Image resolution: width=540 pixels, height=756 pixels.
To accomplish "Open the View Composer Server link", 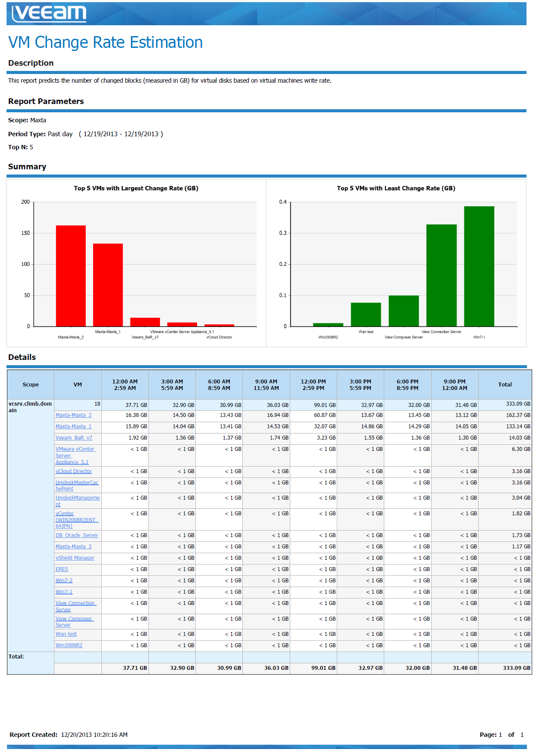I will tap(74, 622).
